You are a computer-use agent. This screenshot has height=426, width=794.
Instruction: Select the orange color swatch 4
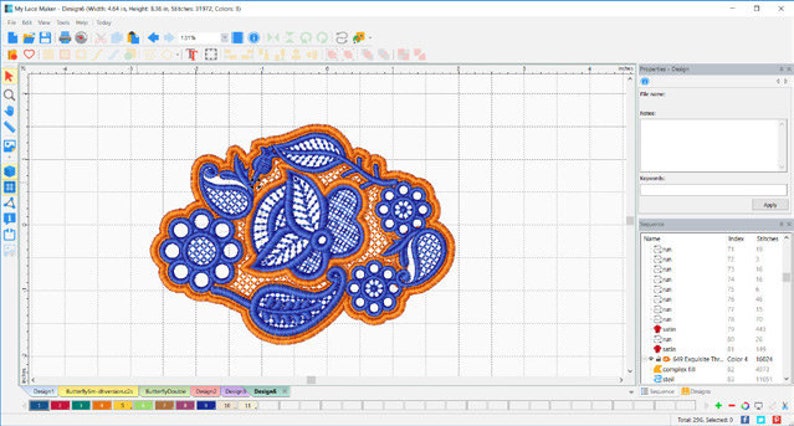click(x=101, y=406)
